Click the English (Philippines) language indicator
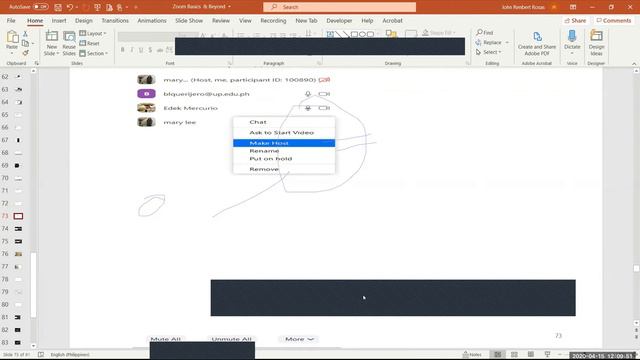 [70, 354]
